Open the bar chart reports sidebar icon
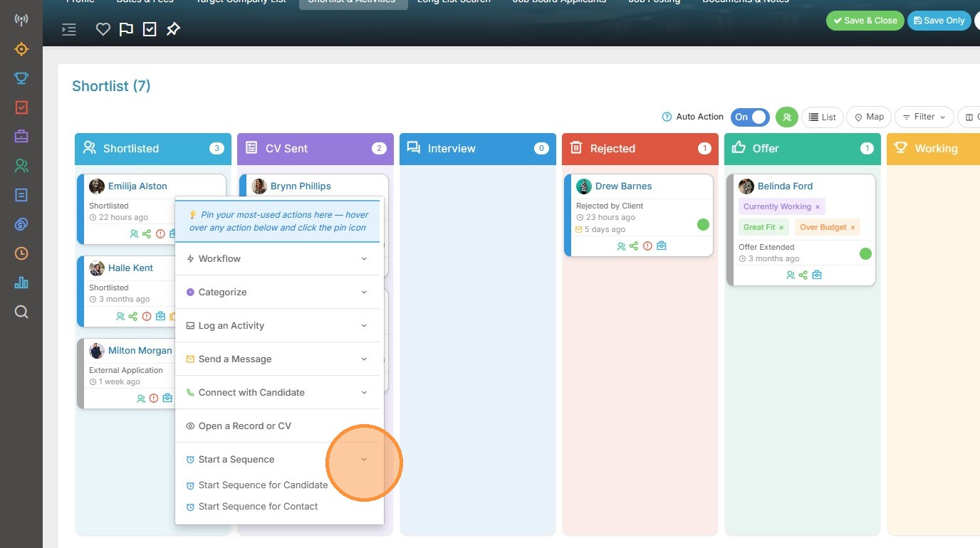 pyautogui.click(x=21, y=283)
